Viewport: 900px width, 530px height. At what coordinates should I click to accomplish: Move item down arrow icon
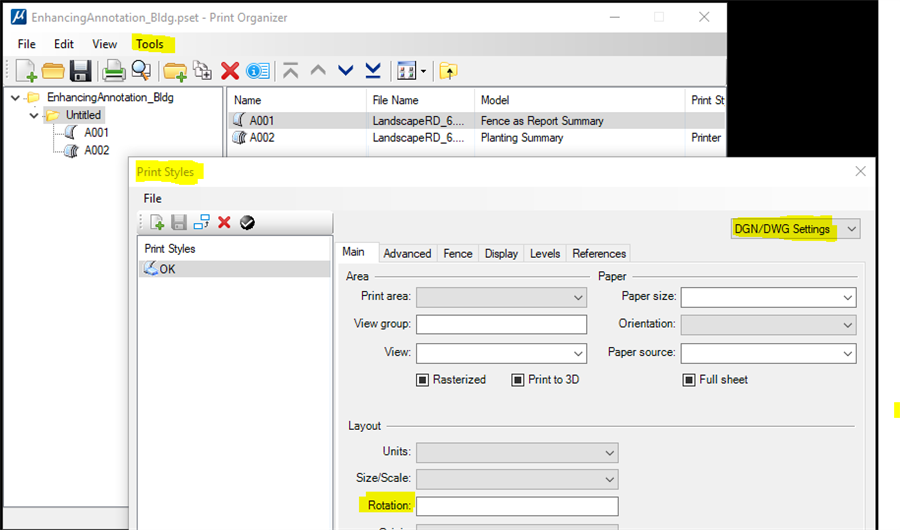tap(346, 71)
